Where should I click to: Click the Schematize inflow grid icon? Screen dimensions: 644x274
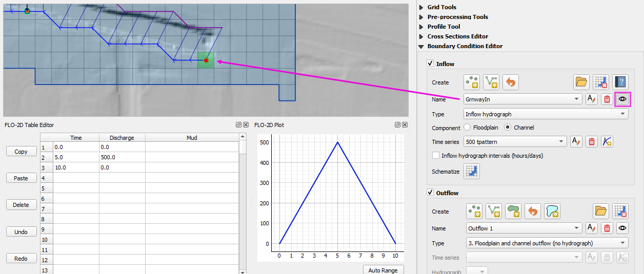click(472, 172)
